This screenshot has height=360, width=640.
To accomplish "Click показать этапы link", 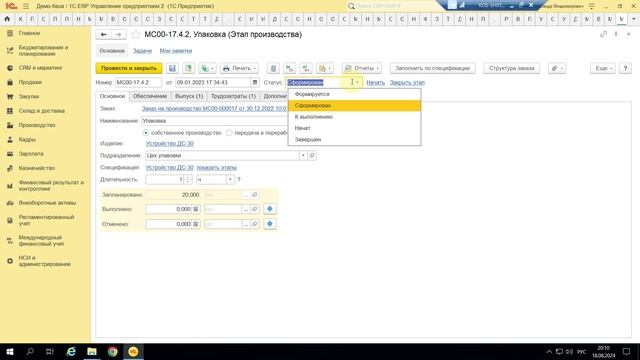I will [x=217, y=168].
